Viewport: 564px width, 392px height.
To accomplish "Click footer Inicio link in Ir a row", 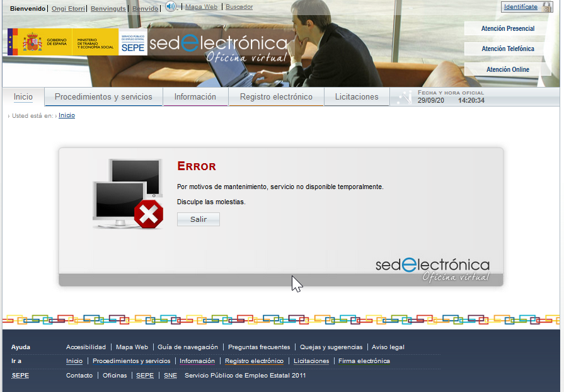I will 74,361.
